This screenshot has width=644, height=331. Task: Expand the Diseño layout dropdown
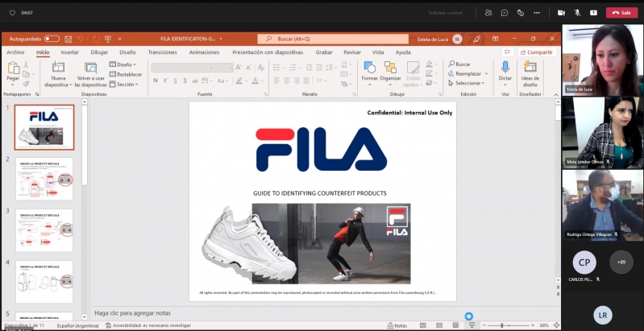(123, 64)
